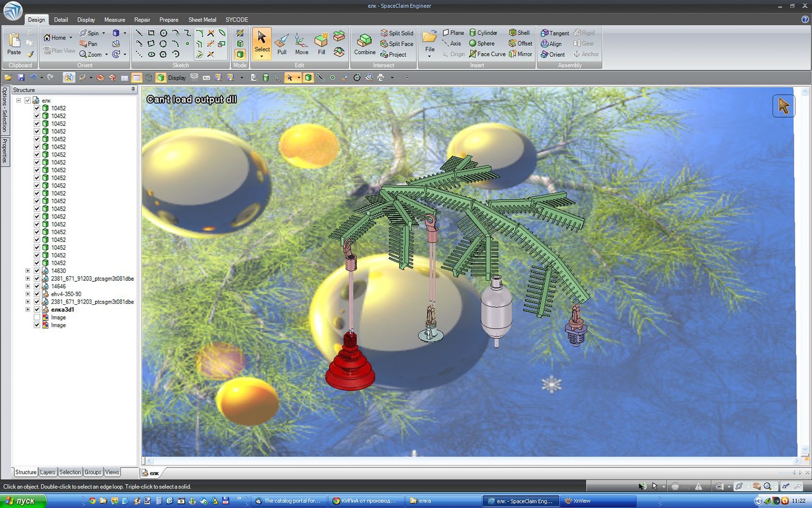812x508 pixels.
Task: Choose the Split Solid tool
Action: [396, 33]
